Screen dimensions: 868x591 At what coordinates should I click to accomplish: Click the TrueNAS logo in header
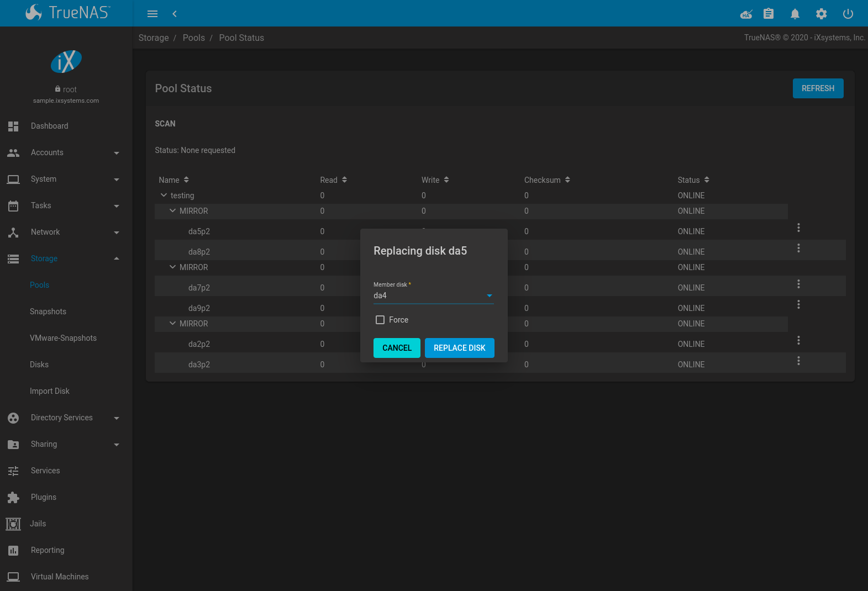tap(67, 12)
